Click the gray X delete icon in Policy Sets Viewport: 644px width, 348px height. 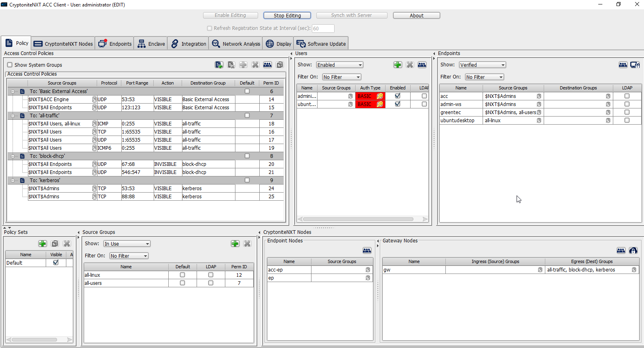click(x=67, y=244)
